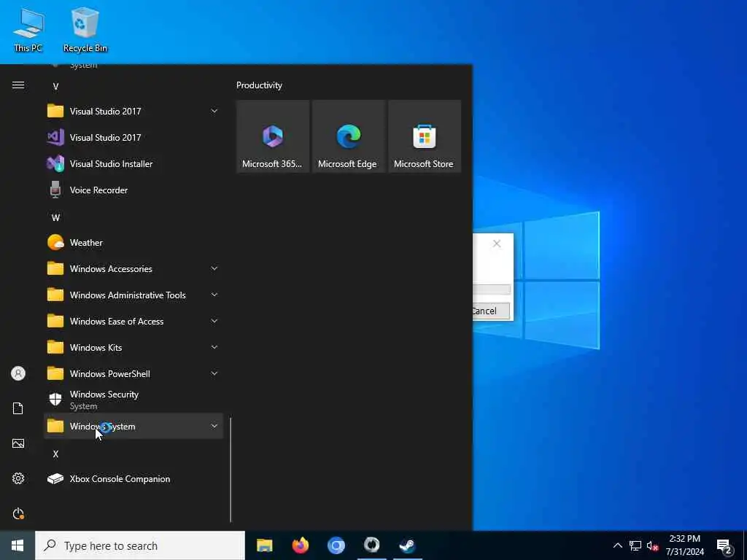Open the Microsoft Edge tile
This screenshot has height=560, width=747.
pyautogui.click(x=348, y=136)
